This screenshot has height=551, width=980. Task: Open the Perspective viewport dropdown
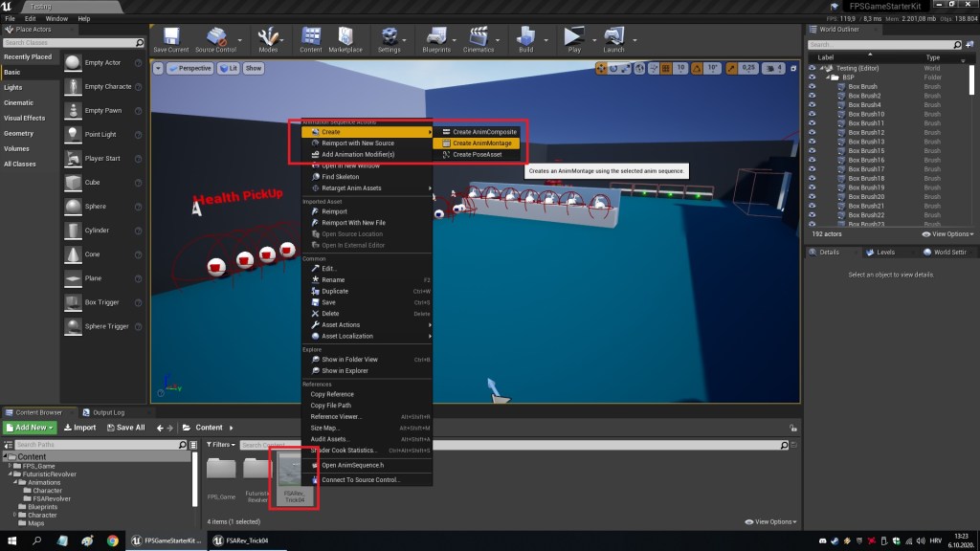[189, 69]
